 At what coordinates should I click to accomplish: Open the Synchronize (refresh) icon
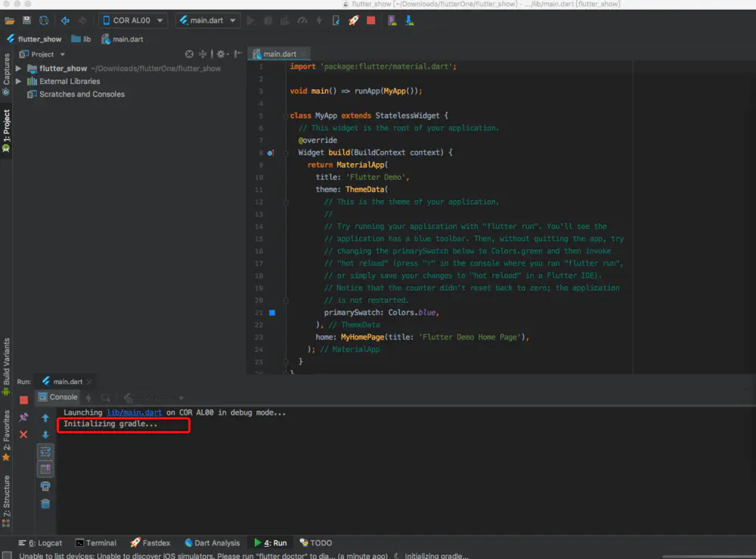point(43,20)
